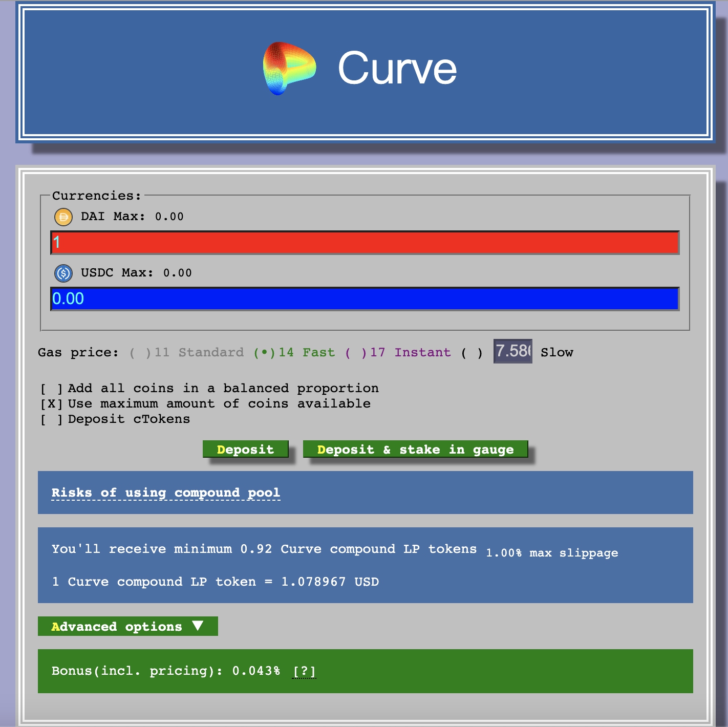Click the Deposit button
The image size is (728, 727).
pos(246,450)
